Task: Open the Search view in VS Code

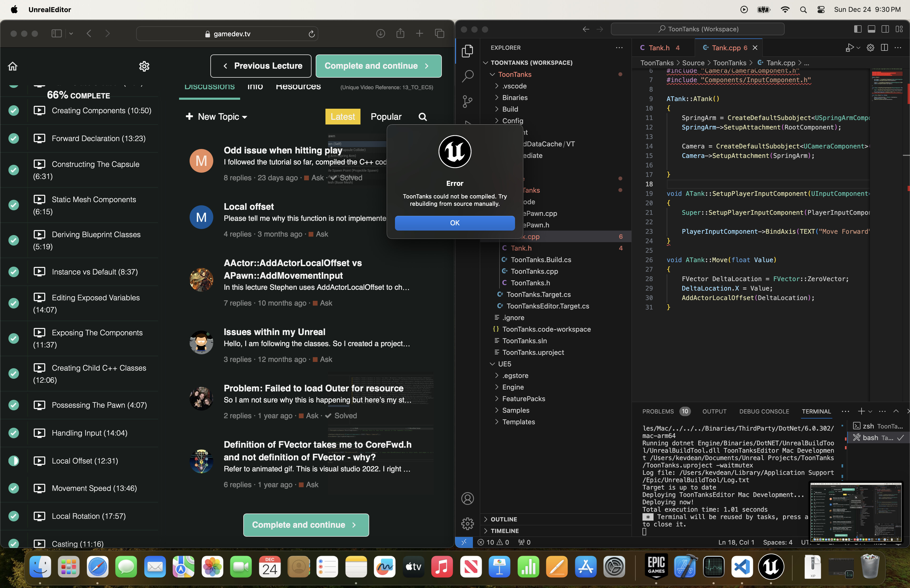Action: tap(467, 76)
